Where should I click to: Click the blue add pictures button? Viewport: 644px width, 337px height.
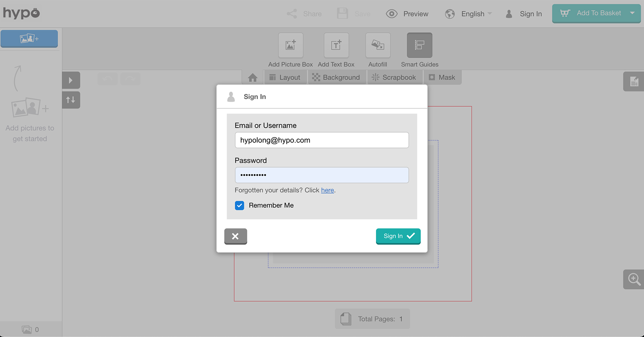coord(29,39)
